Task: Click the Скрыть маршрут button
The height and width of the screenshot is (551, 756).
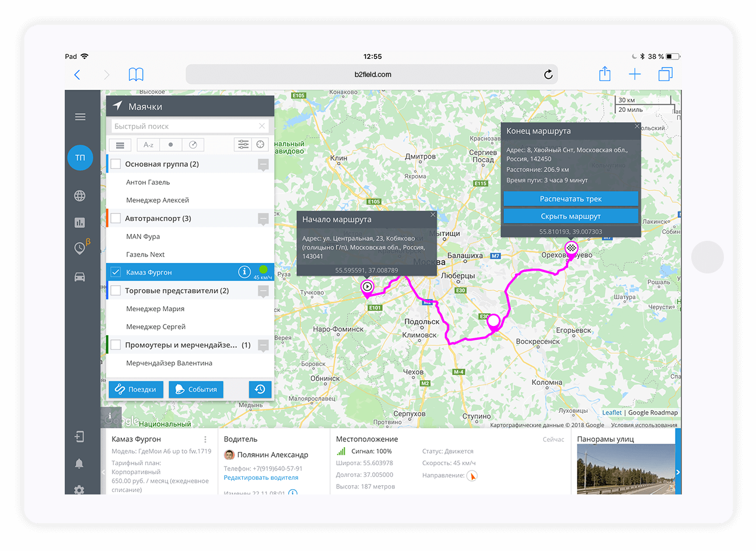Action: pyautogui.click(x=570, y=216)
